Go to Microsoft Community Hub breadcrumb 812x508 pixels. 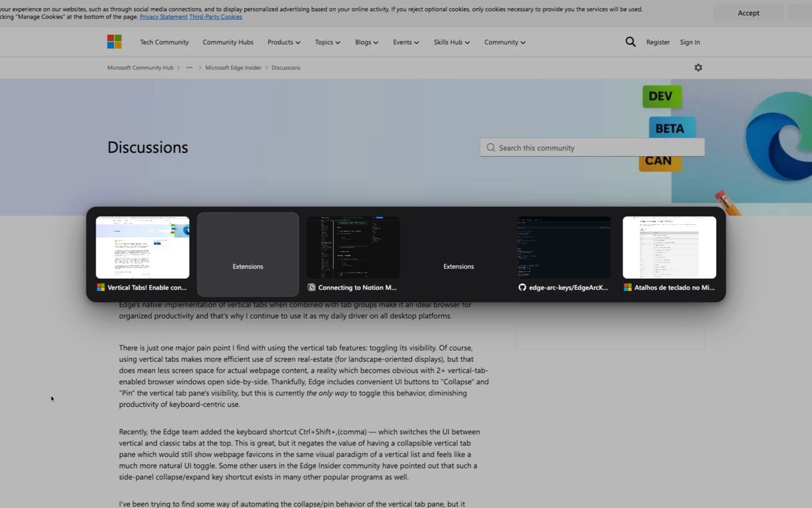pos(140,67)
